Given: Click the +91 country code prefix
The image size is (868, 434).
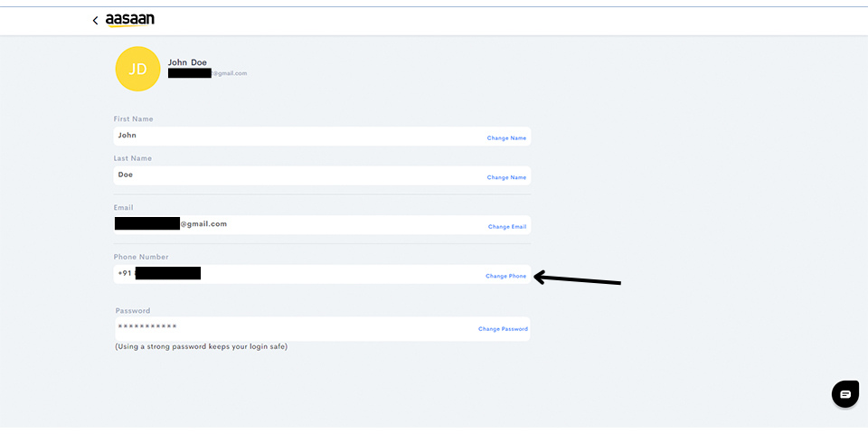Looking at the screenshot, I should coord(124,273).
